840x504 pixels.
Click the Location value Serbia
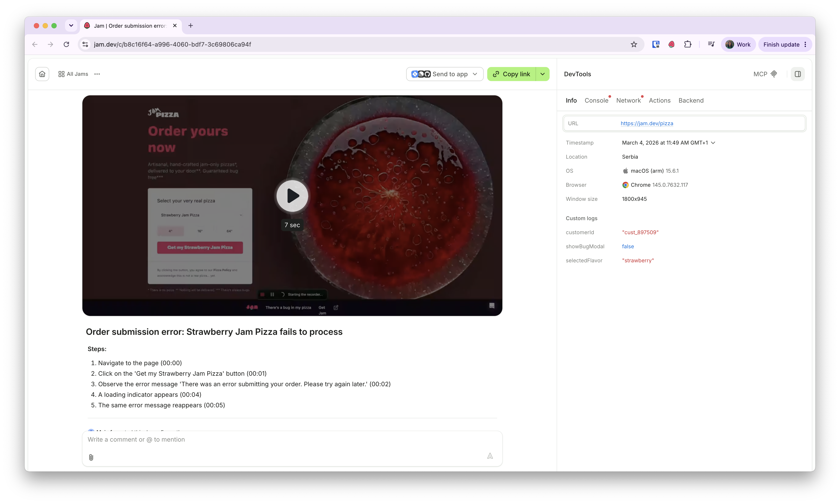[630, 157]
